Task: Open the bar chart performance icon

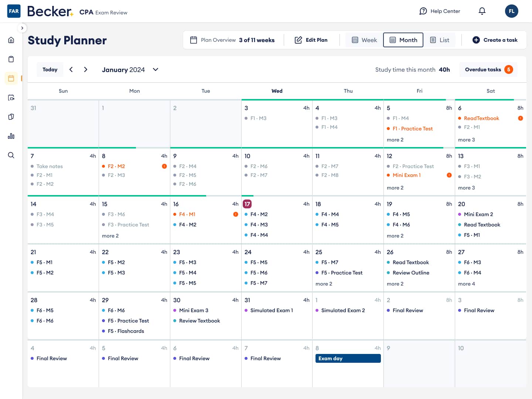Action: [11, 136]
